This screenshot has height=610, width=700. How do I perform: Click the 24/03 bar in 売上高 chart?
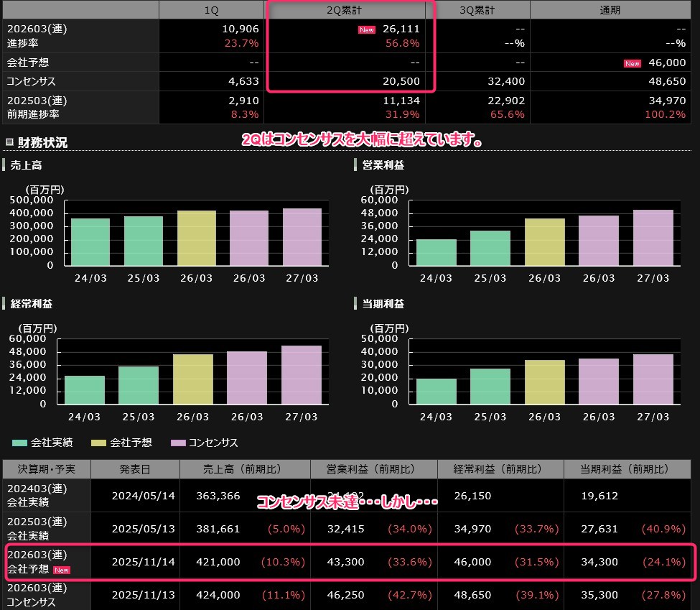click(90, 242)
